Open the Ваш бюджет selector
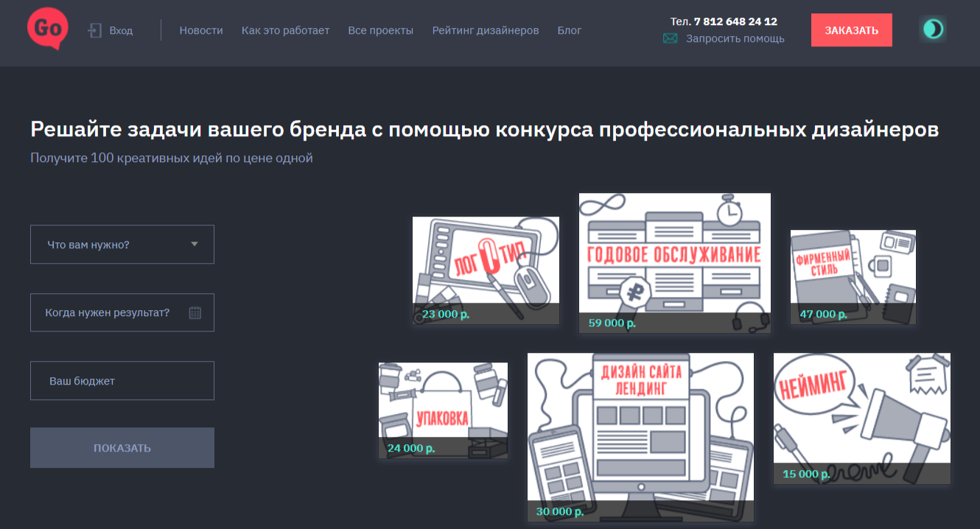 tap(122, 380)
